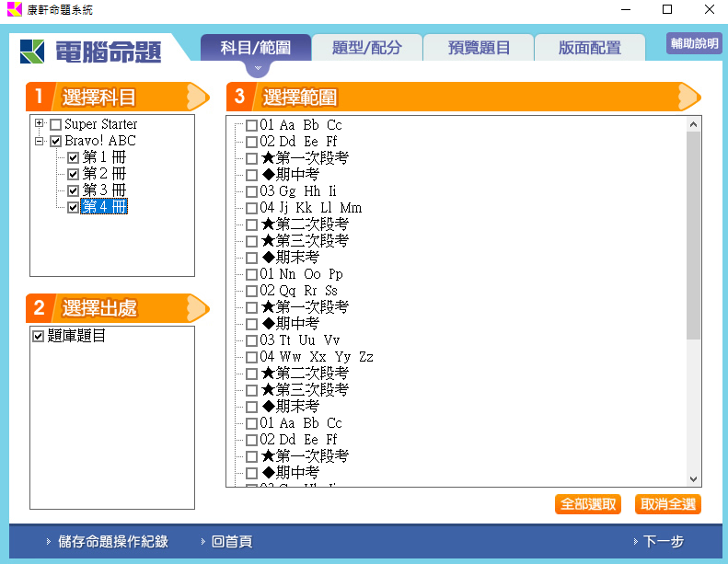728x564 pixels.
Task: Check the 01 Nn Oo Pp checkbox
Action: (x=251, y=274)
